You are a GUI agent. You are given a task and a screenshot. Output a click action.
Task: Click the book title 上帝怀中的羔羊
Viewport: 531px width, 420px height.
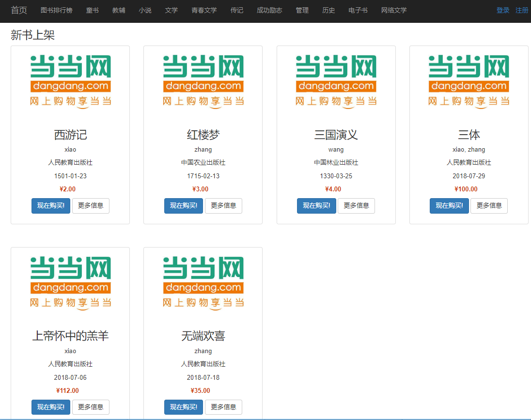point(70,336)
